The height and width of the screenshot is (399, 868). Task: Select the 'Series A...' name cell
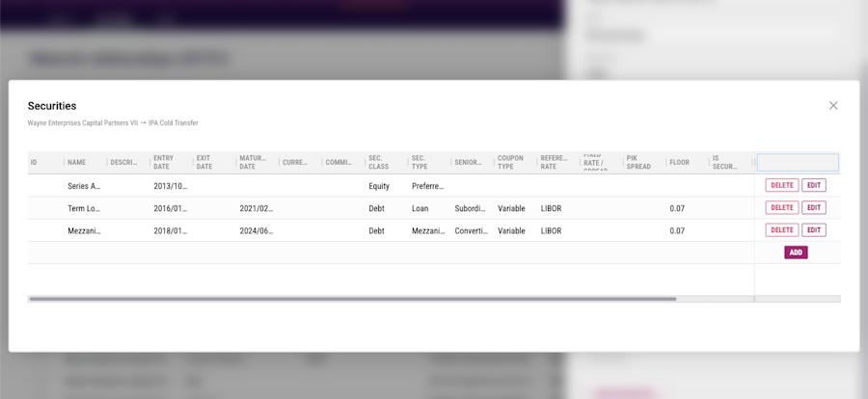[84, 186]
